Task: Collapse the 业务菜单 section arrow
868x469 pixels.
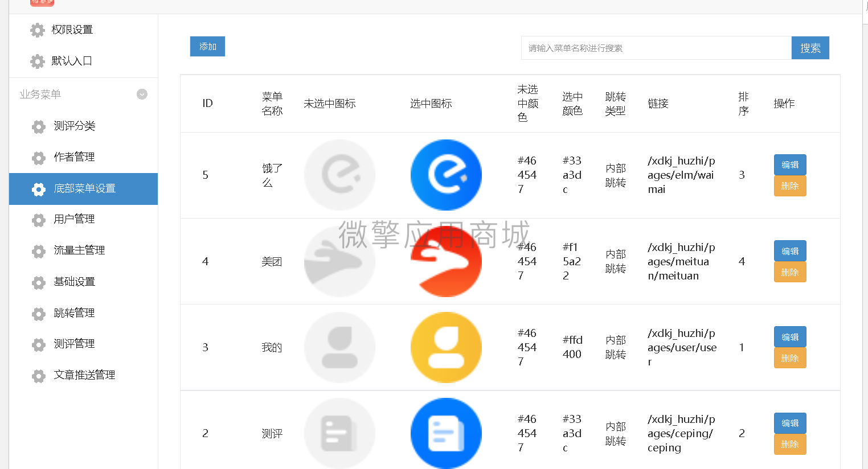Action: point(142,94)
